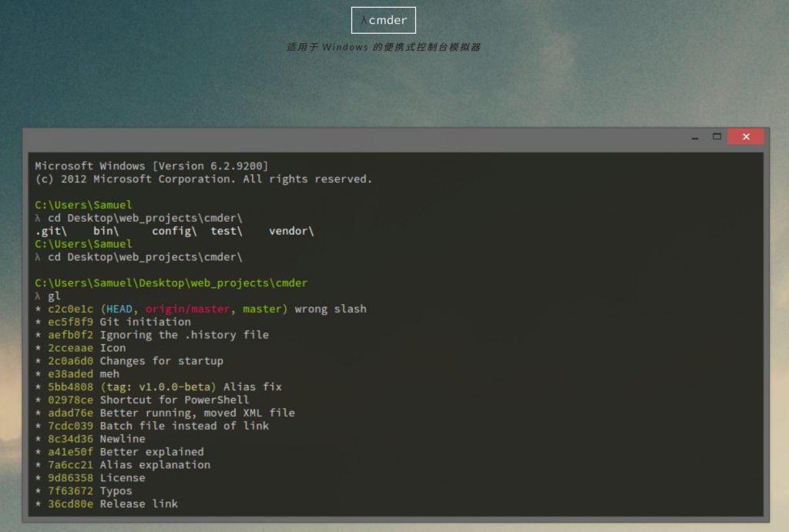Image resolution: width=789 pixels, height=532 pixels.
Task: Click the '.git\' directory name
Action: coord(51,231)
